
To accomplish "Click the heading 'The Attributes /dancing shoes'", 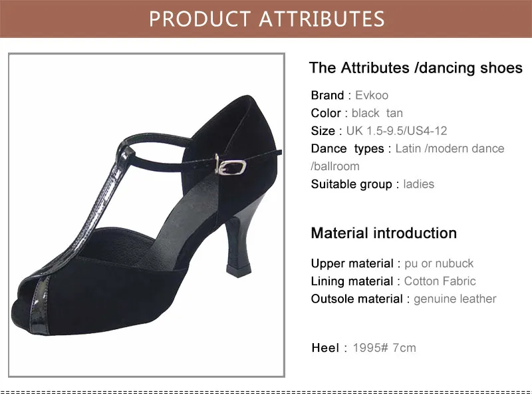I will pos(416,68).
